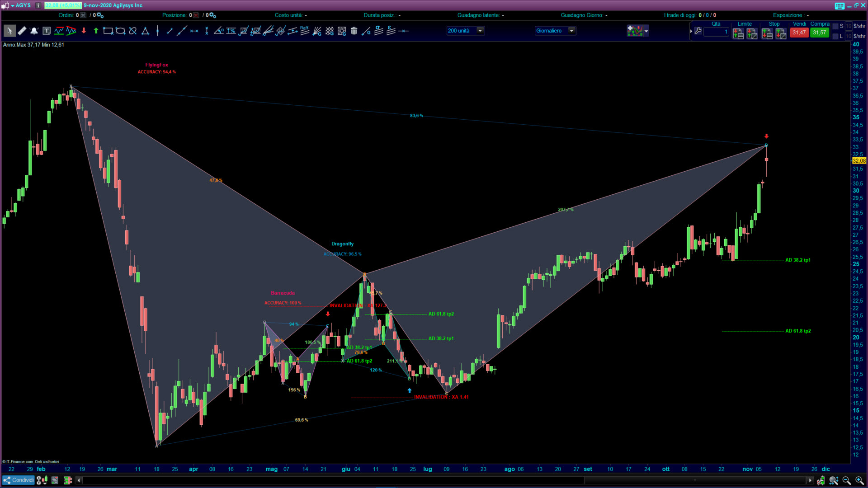The width and height of the screenshot is (868, 488).
Task: Click the Compra 31,57 buy button
Action: [x=819, y=33]
